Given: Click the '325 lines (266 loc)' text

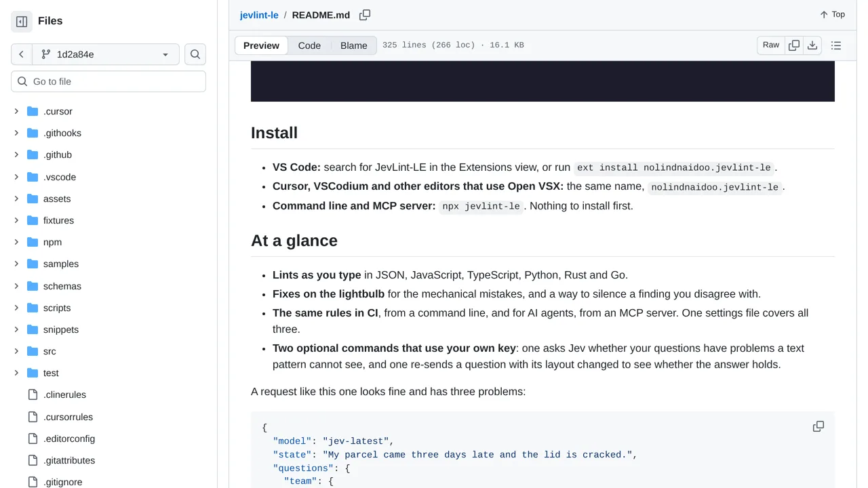Looking at the screenshot, I should tap(429, 45).
